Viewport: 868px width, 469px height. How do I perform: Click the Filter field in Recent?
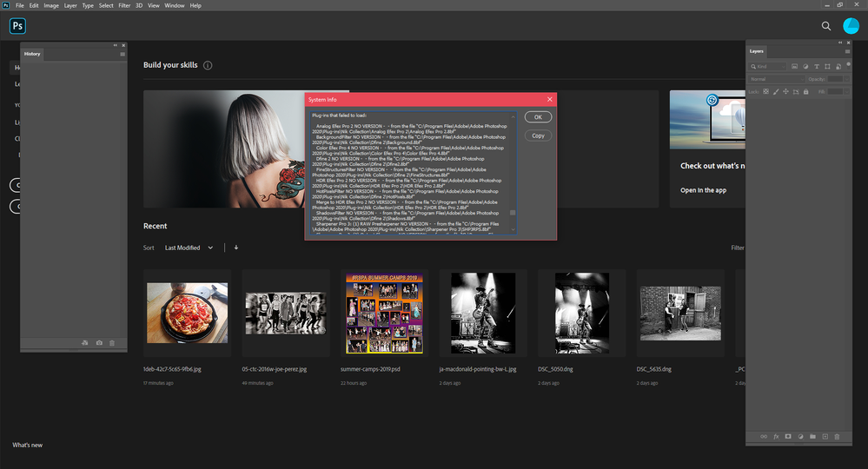(738, 248)
